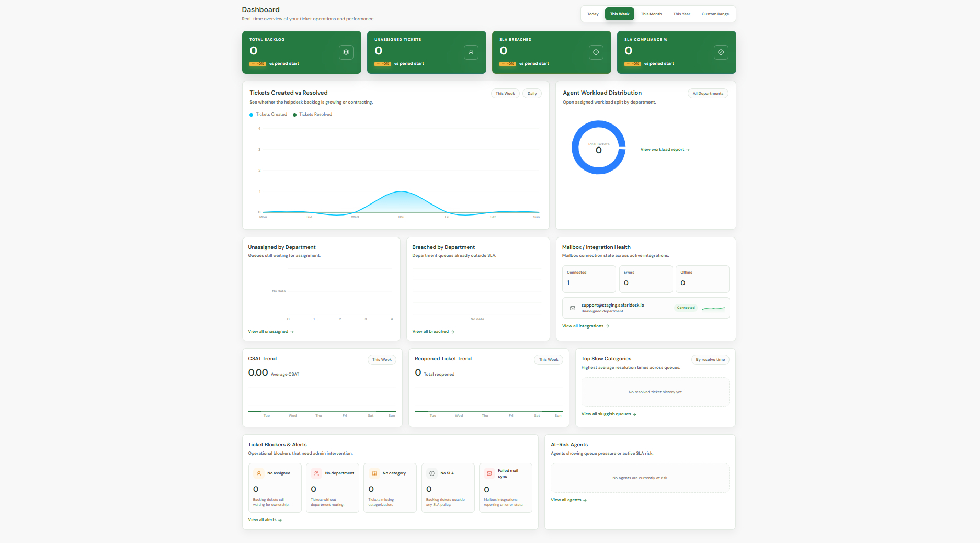Image resolution: width=980 pixels, height=543 pixels.
Task: Click the Failed mail sync icon
Action: coord(489,473)
